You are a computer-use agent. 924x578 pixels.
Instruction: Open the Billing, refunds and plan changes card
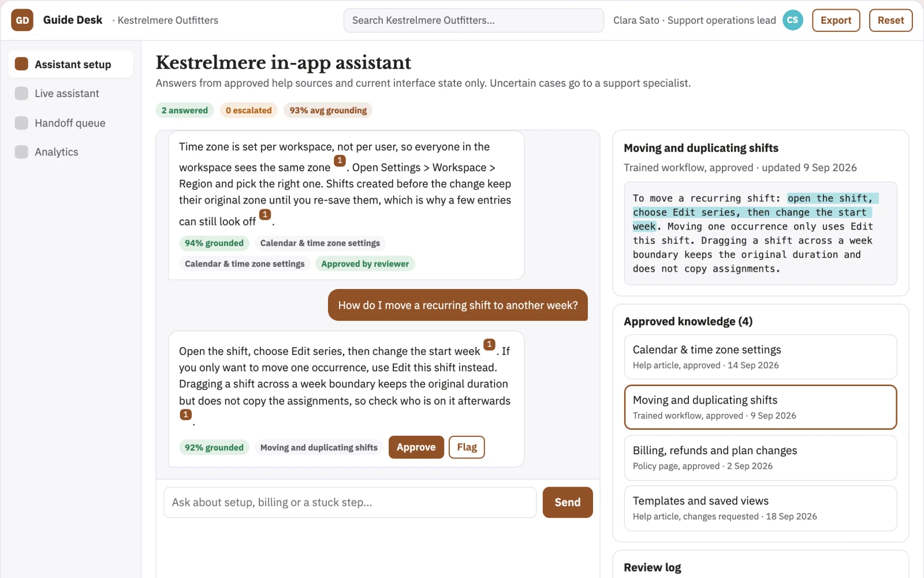pyautogui.click(x=760, y=457)
